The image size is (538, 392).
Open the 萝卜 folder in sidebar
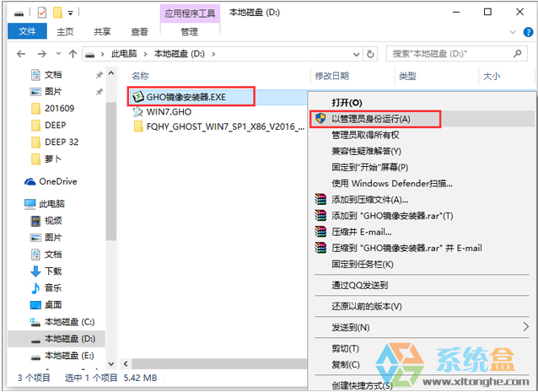53,158
